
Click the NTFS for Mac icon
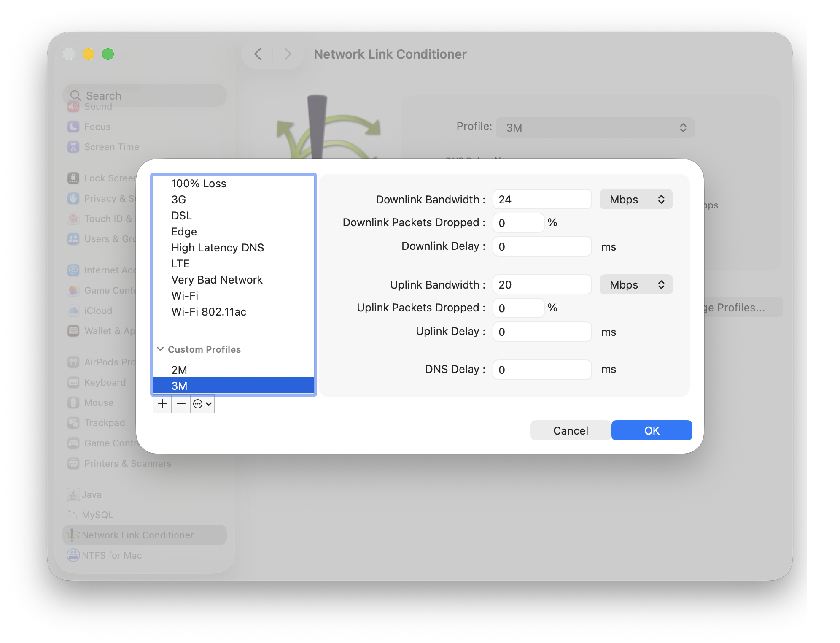[73, 555]
